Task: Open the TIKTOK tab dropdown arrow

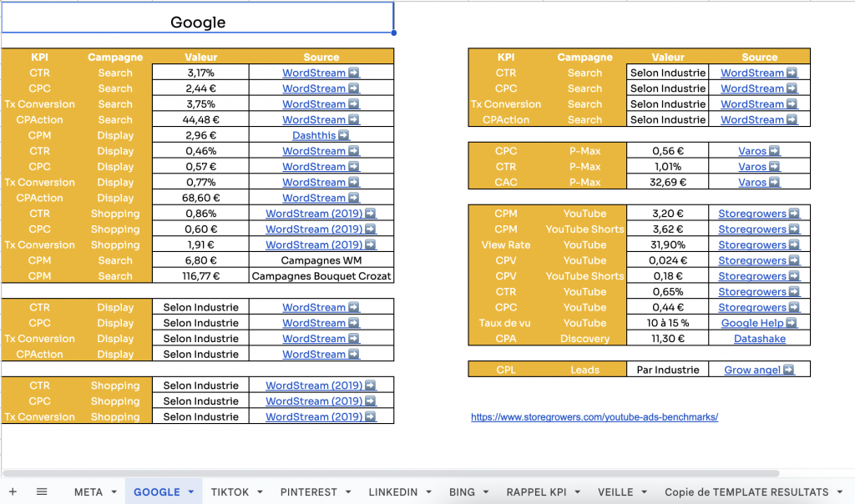Action: point(260,492)
